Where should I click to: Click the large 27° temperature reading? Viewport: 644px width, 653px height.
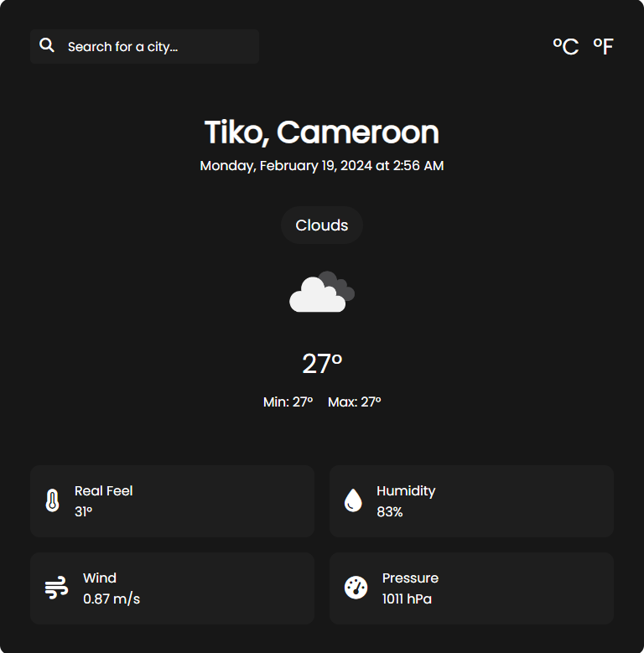[322, 364]
